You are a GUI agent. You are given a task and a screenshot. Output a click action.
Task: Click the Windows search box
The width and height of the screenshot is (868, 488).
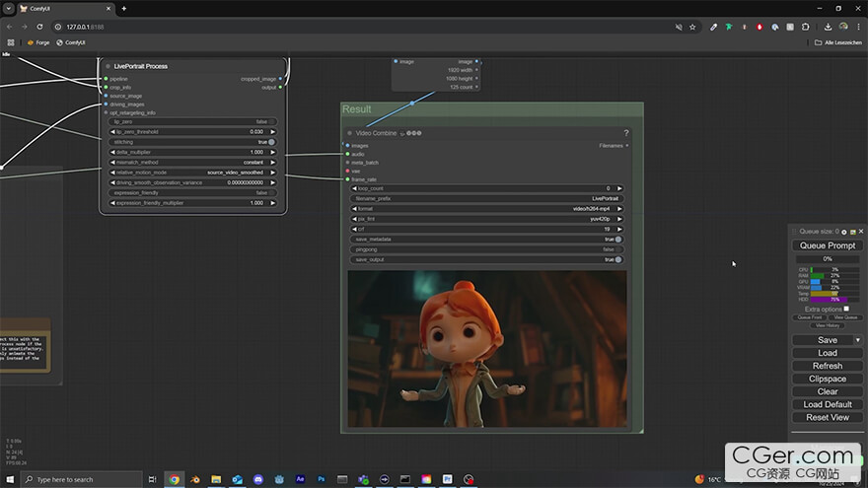tap(81, 479)
